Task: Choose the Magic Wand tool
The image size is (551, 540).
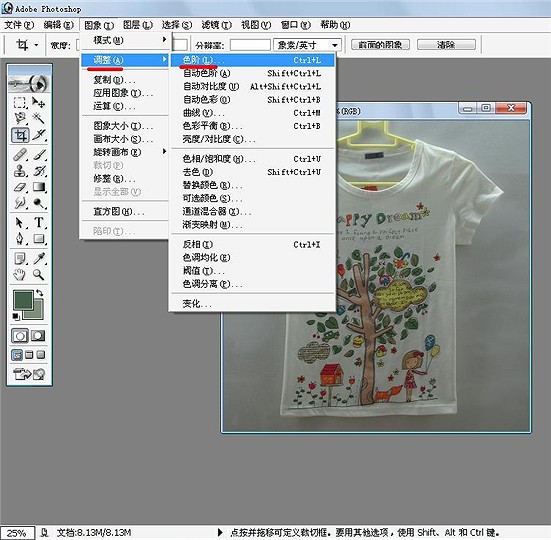Action: point(38,118)
